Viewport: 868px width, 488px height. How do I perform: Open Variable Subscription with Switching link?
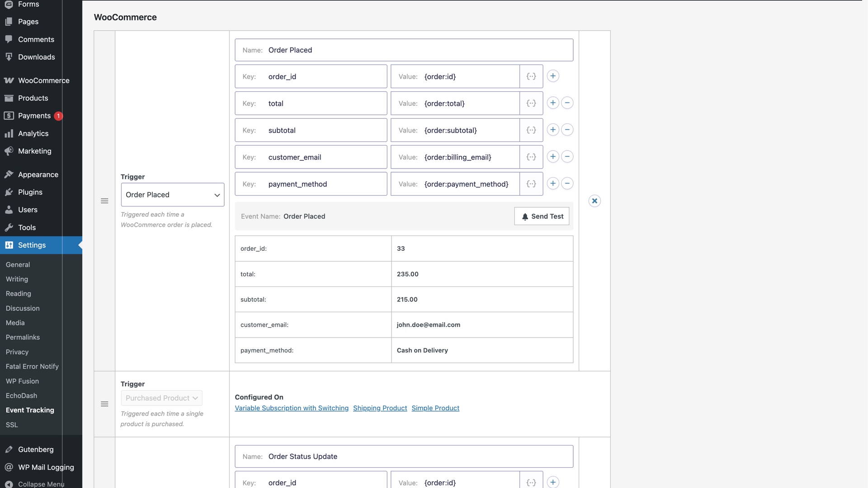pos(292,408)
